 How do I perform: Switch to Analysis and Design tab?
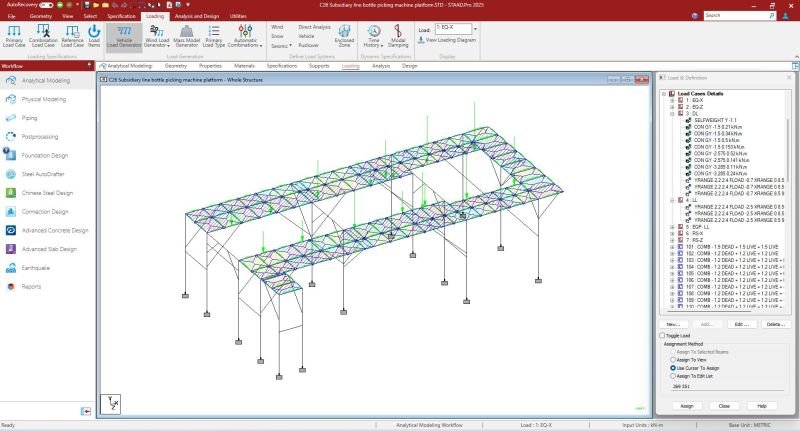[x=197, y=16]
